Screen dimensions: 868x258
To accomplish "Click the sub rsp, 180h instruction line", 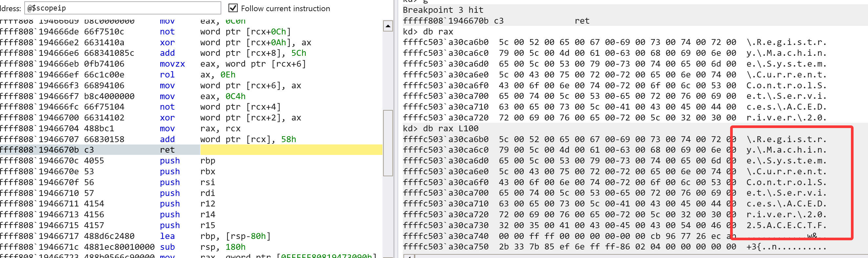I will (x=202, y=247).
